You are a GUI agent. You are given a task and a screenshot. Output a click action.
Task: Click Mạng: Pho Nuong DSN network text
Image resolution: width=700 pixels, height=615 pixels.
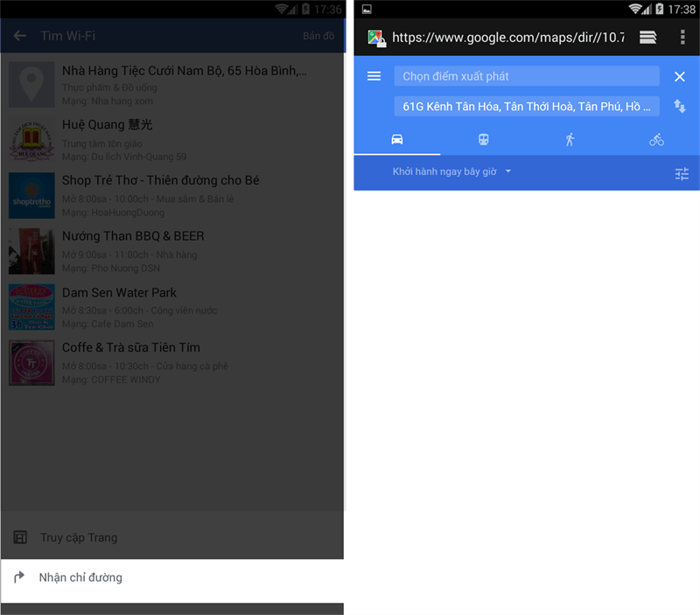(111, 269)
